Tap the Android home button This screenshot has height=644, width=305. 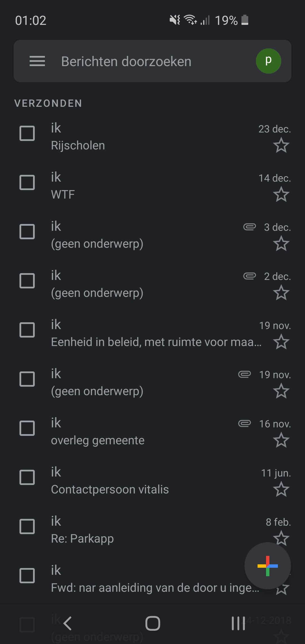tap(152, 623)
